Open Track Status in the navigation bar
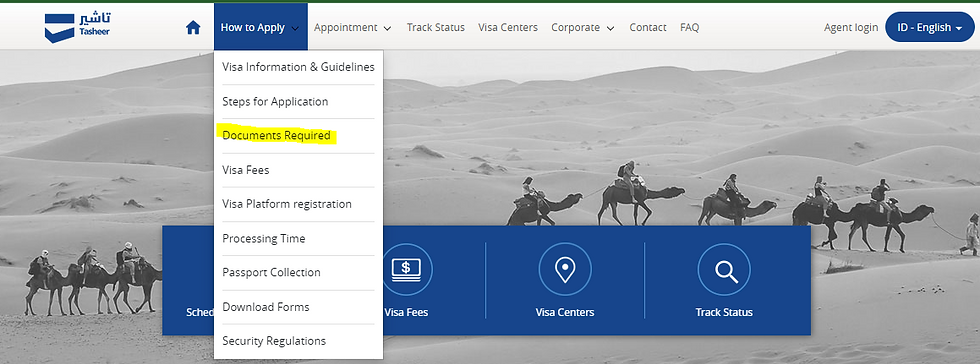 pyautogui.click(x=436, y=28)
